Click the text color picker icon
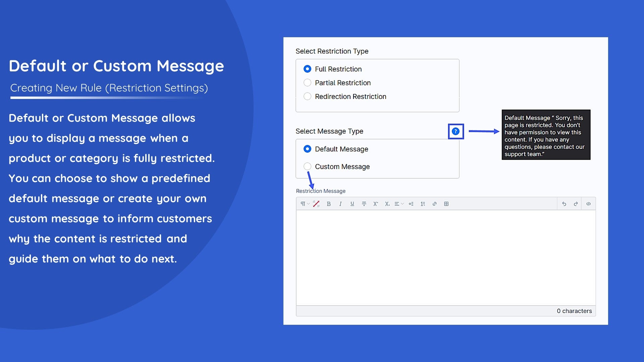Image resolution: width=644 pixels, height=362 pixels. click(316, 204)
